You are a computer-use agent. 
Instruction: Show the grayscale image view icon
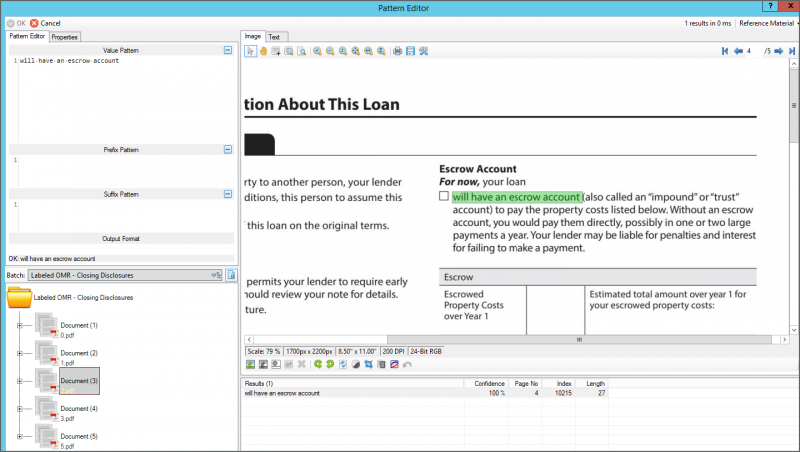click(x=263, y=364)
